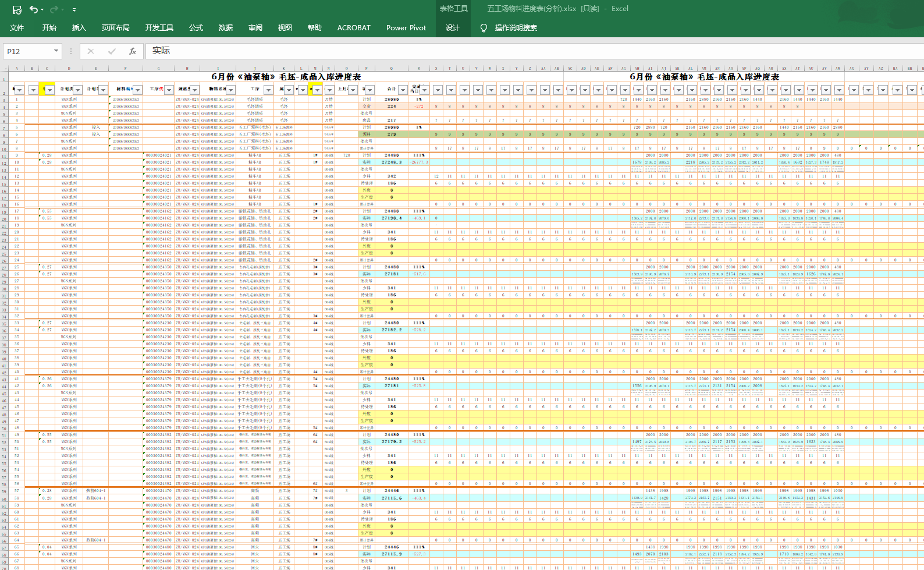Open the Customize Quick Access Toolbar menu

74,10
